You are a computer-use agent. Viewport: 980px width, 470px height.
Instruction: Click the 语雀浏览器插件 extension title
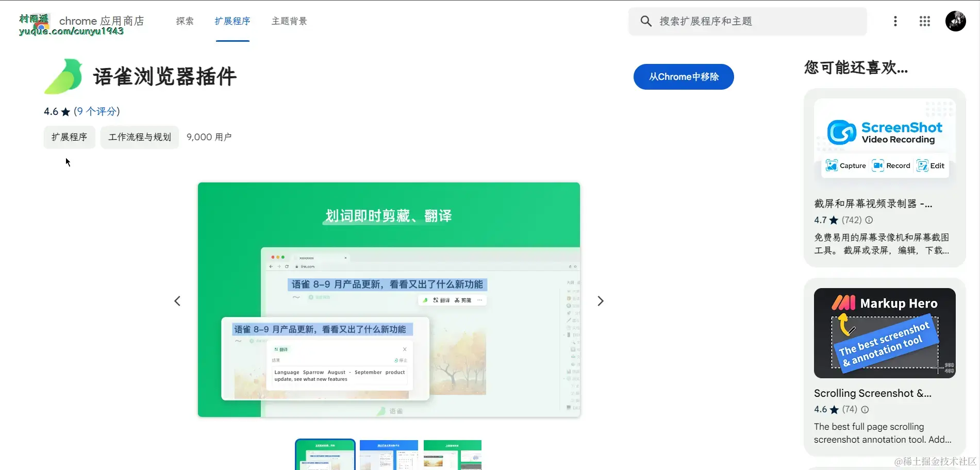point(165,76)
